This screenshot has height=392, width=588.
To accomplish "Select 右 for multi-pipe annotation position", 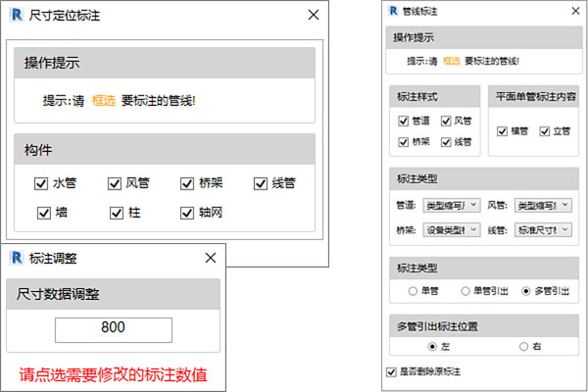I will click(524, 346).
